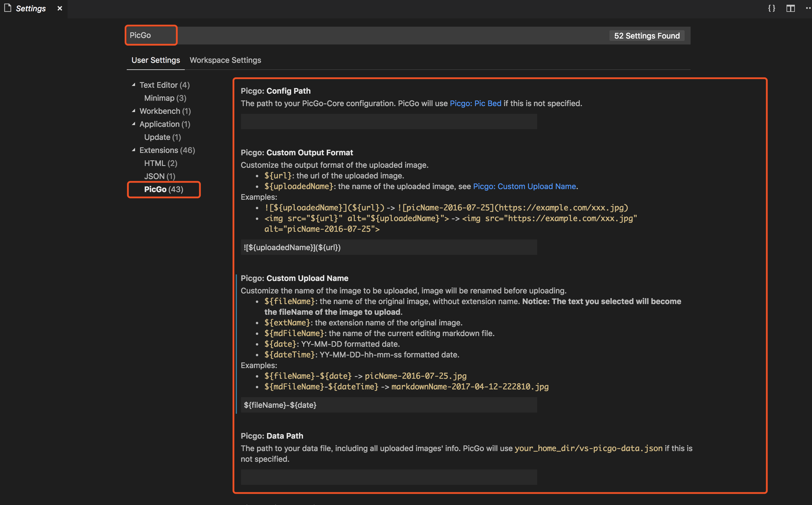This screenshot has height=505, width=812.
Task: Close the Settings tab
Action: (x=60, y=8)
